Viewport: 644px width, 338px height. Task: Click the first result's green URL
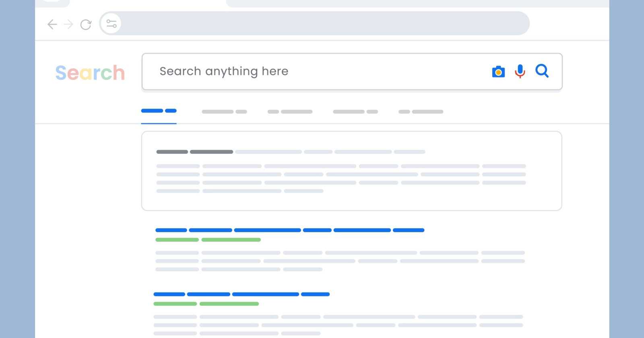(x=208, y=240)
